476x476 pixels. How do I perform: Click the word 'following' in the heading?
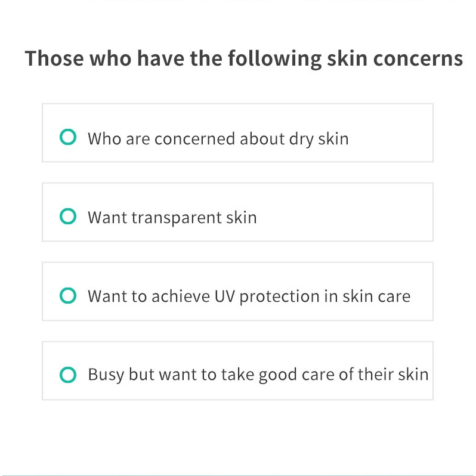[x=275, y=58]
